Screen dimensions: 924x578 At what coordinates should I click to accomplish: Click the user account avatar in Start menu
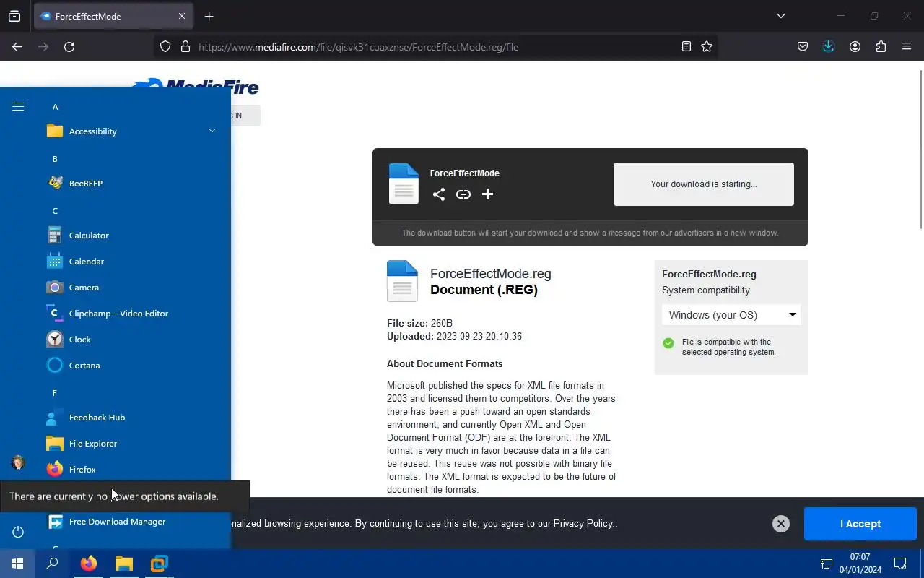tap(18, 462)
